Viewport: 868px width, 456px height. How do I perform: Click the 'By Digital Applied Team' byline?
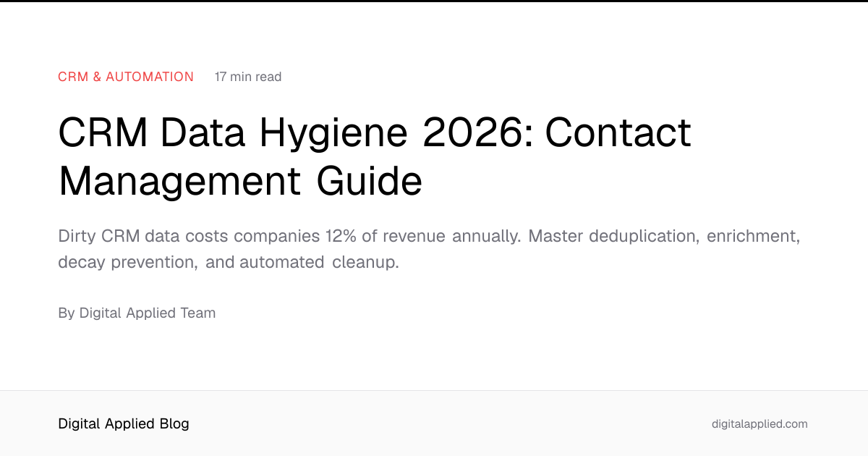tap(137, 313)
